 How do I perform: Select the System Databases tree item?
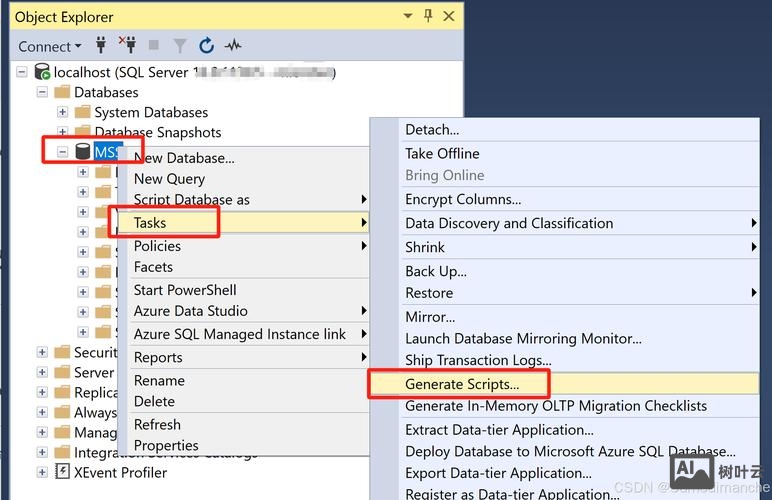point(151,112)
